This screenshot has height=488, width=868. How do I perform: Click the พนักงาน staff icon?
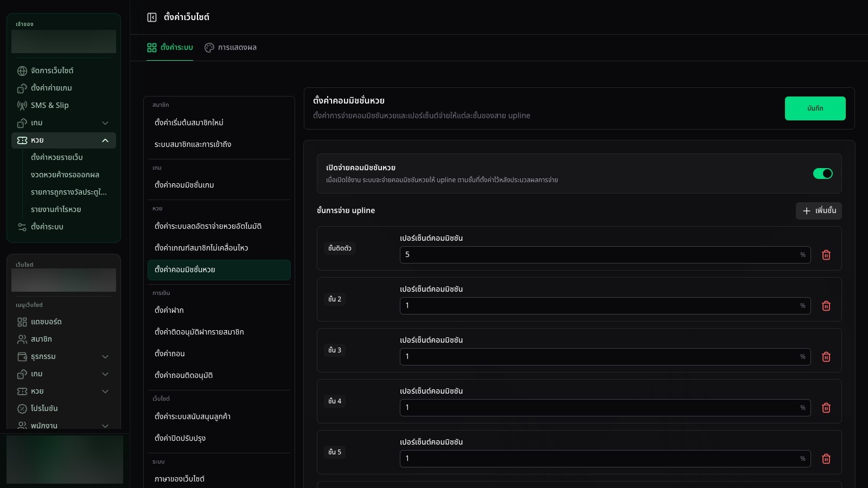(x=22, y=426)
